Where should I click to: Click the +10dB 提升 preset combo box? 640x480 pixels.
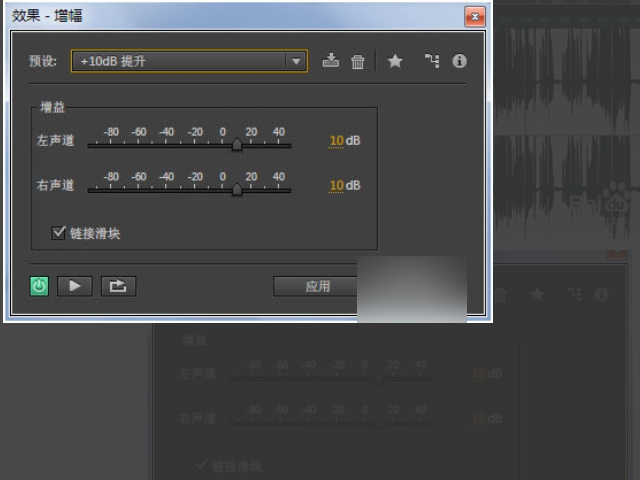click(x=178, y=61)
